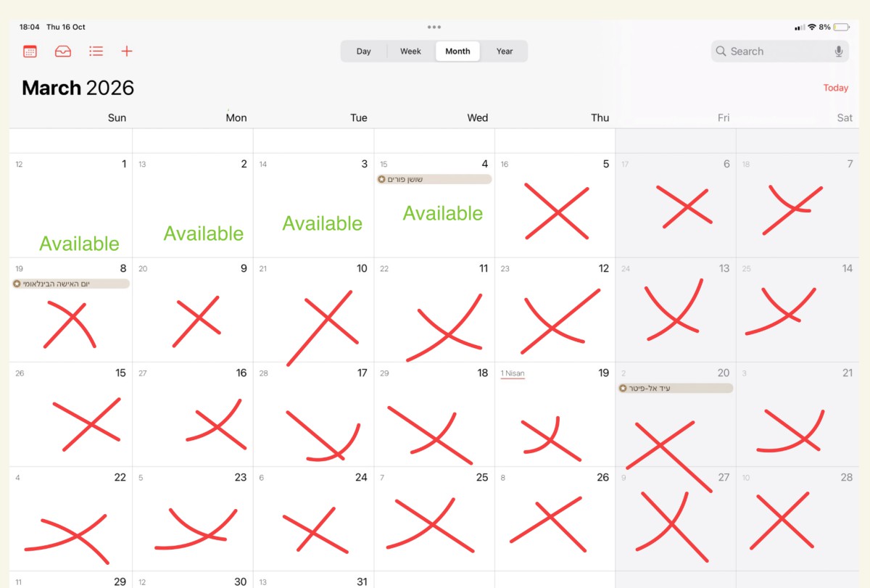Open the עיד אל-פיטר event on March 20

(x=676, y=388)
